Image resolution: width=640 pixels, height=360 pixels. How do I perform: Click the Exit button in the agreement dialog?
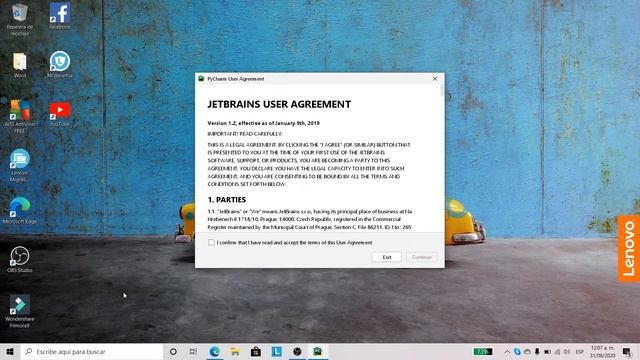click(387, 257)
